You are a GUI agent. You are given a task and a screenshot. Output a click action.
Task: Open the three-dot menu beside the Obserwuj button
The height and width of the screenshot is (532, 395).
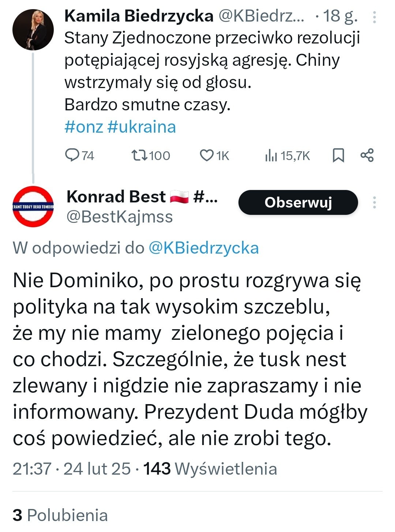click(374, 202)
